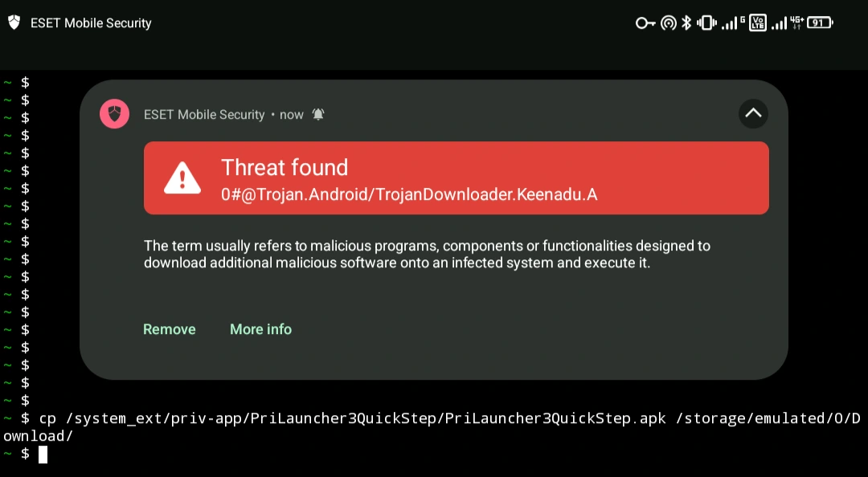Tap the battery level indicator
This screenshot has height=477, width=868.
pos(820,22)
